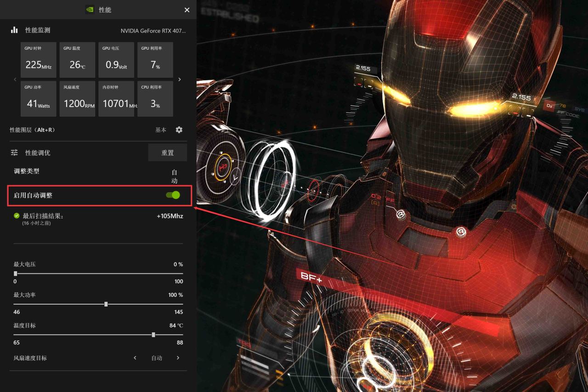Click the 性能调优 sliders icon
This screenshot has height=392, width=588.
click(x=14, y=153)
